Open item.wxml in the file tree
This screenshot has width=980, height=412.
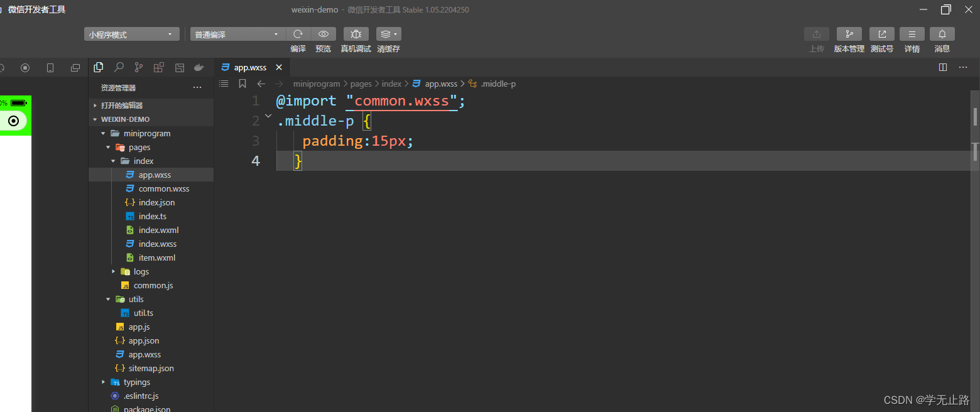click(157, 257)
